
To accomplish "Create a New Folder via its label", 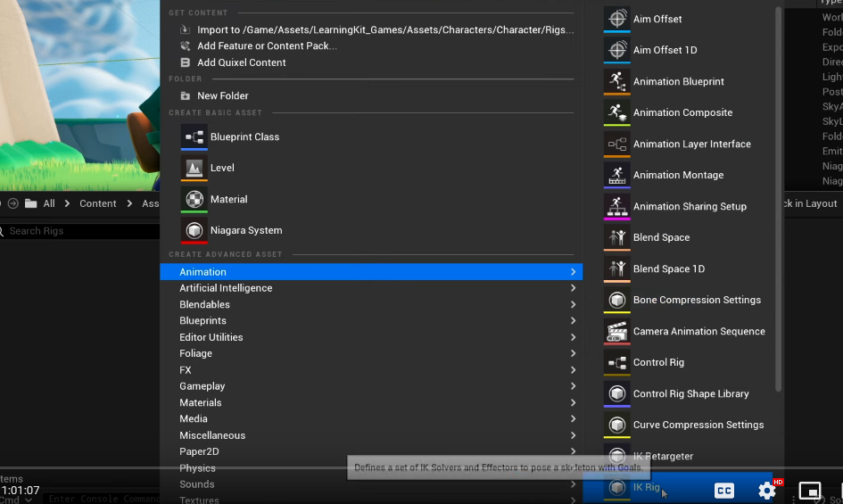I will pyautogui.click(x=223, y=95).
